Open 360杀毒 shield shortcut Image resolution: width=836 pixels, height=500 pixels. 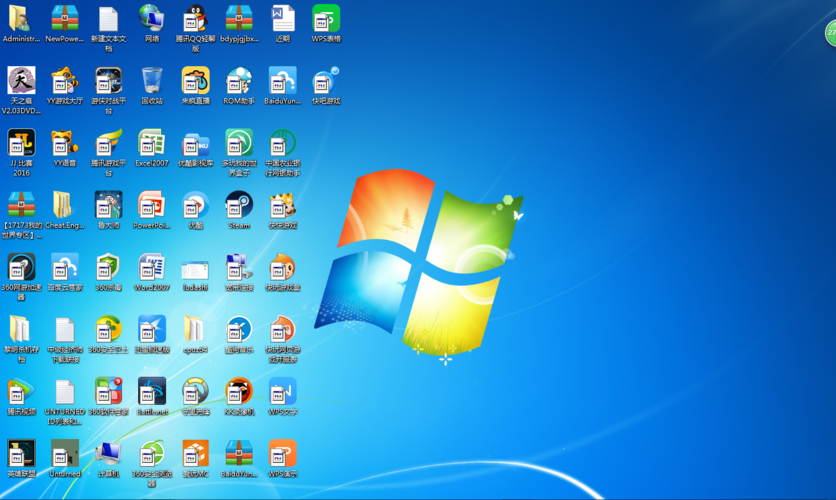108,267
